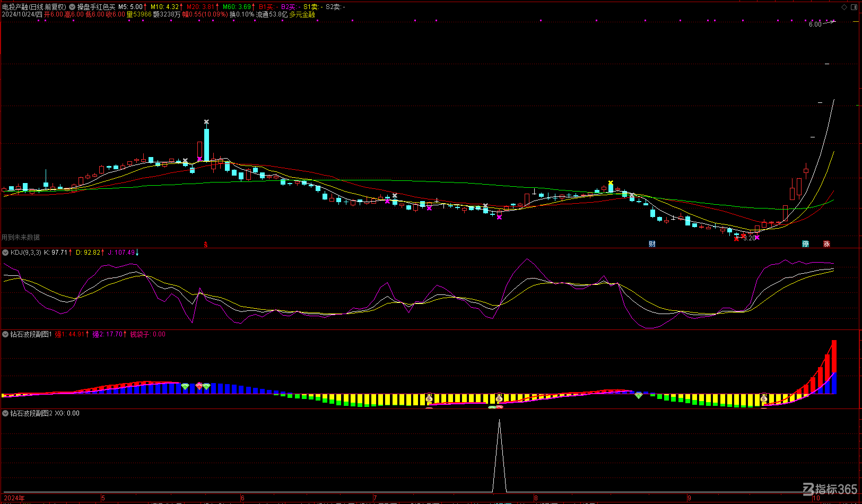Image resolution: width=862 pixels, height=504 pixels.
Task: Click the 2024/10/24/四 date text
Action: pyautogui.click(x=22, y=14)
